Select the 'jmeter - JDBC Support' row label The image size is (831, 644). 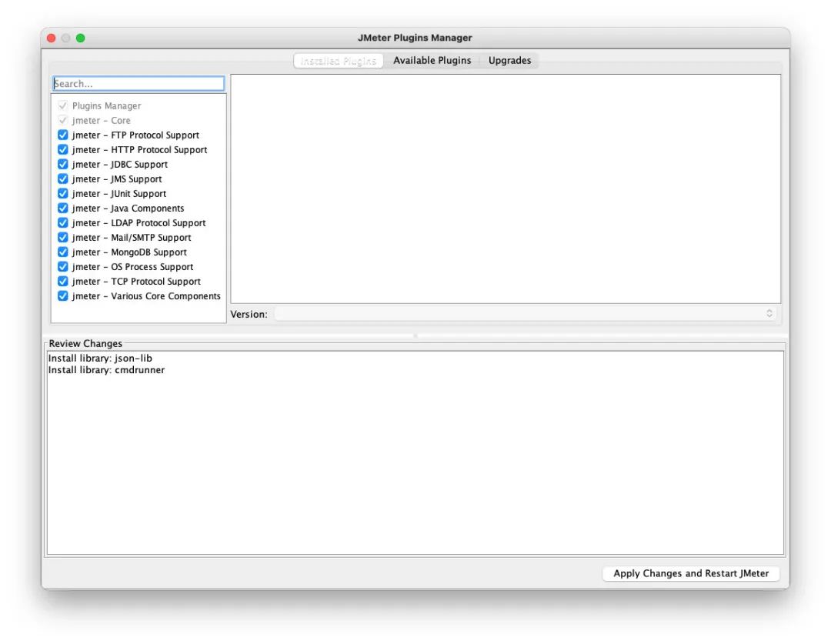(120, 165)
